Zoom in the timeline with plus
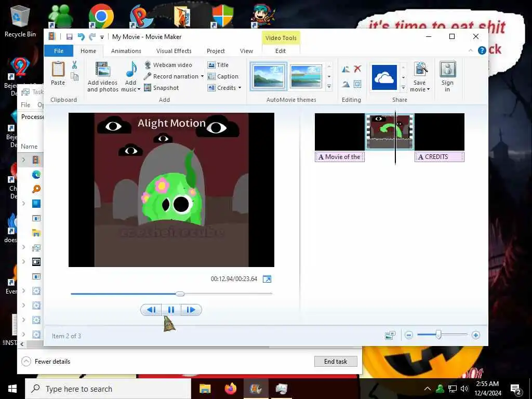Screen dimensions: 532x399 476,335
